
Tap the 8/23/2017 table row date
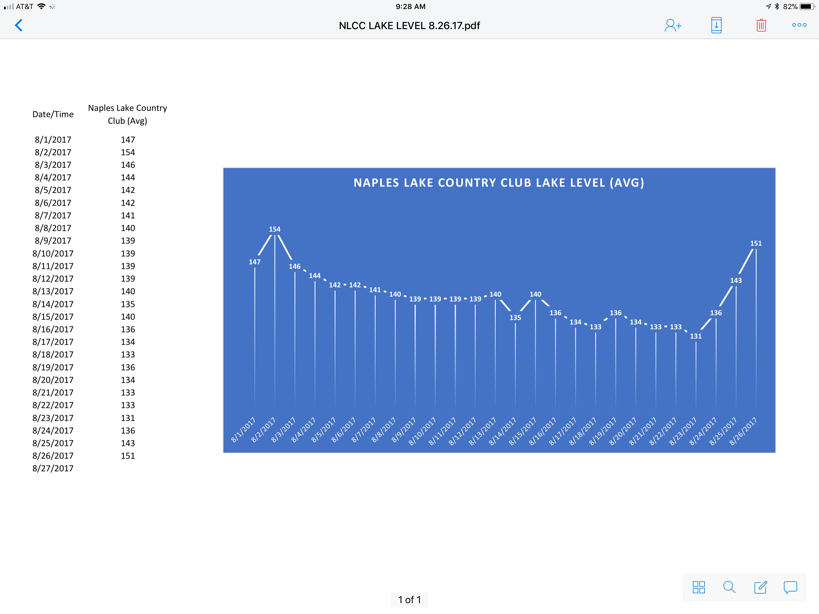(x=53, y=418)
